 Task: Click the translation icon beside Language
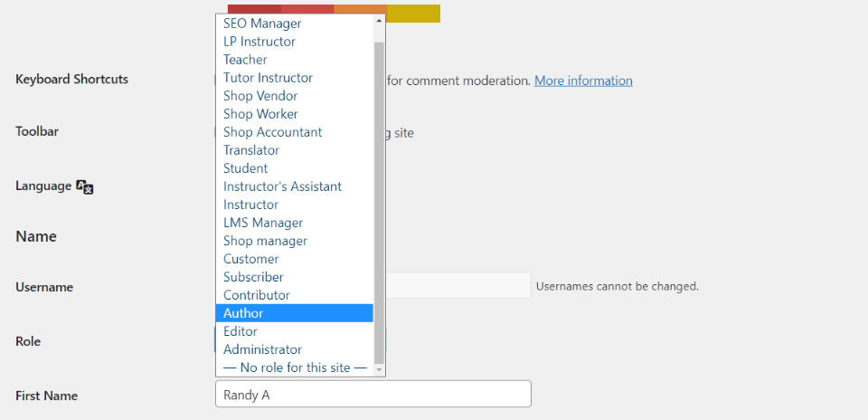pyautogui.click(x=85, y=186)
